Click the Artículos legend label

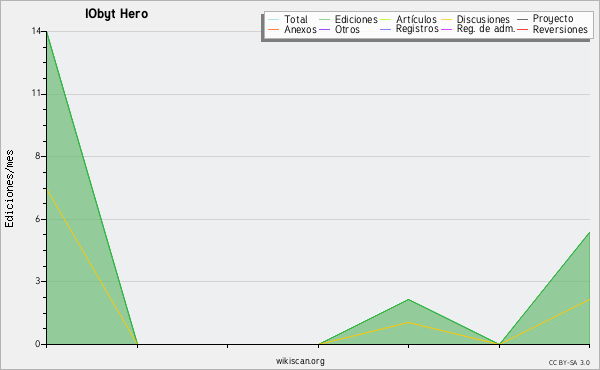click(x=416, y=19)
